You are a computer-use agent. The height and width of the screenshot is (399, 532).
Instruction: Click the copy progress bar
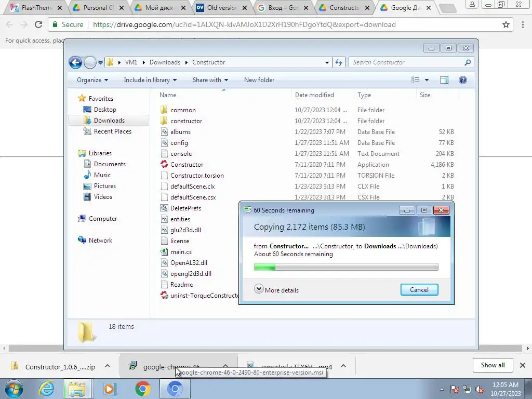(x=345, y=267)
